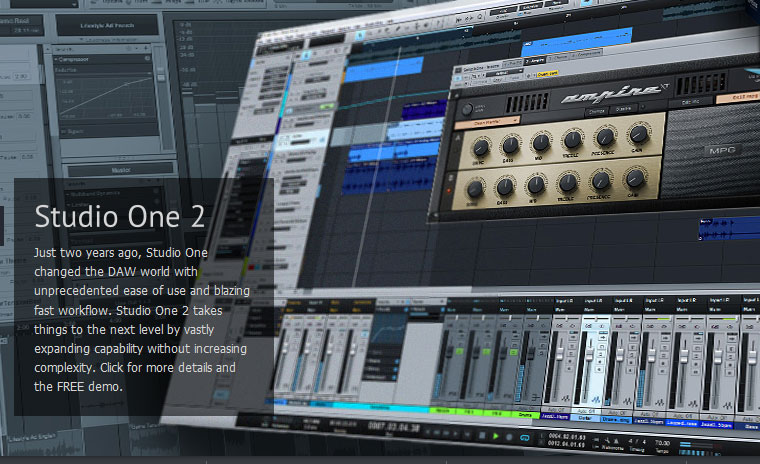Image resolution: width=760 pixels, height=464 pixels.
Task: Adjust Ampire channel A Mid knob
Action: coord(541,142)
